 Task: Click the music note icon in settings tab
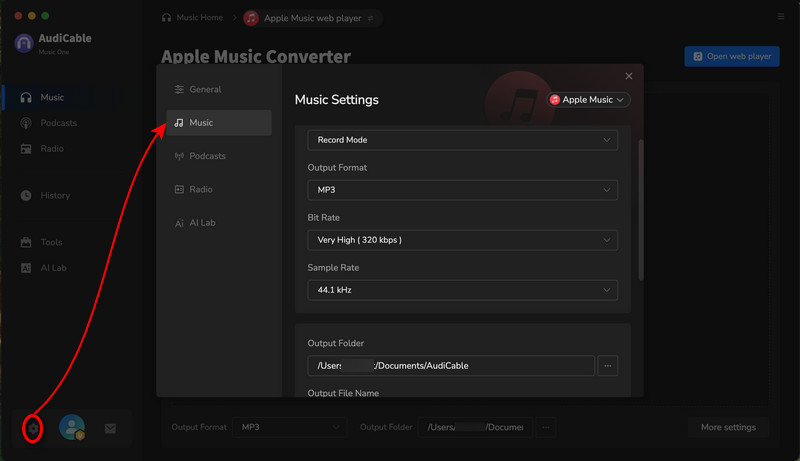[179, 123]
